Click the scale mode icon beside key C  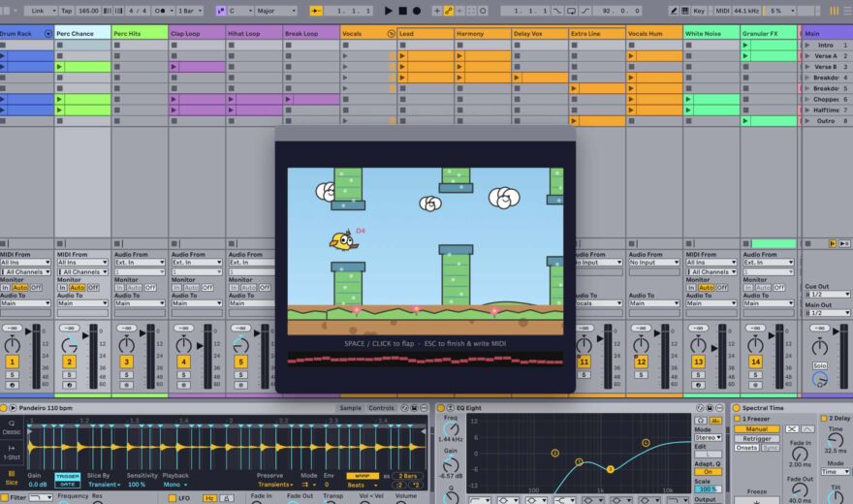click(220, 11)
